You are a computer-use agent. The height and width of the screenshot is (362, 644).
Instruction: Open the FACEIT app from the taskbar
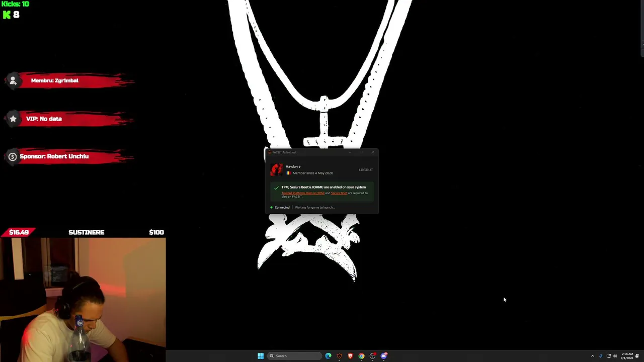(x=339, y=356)
